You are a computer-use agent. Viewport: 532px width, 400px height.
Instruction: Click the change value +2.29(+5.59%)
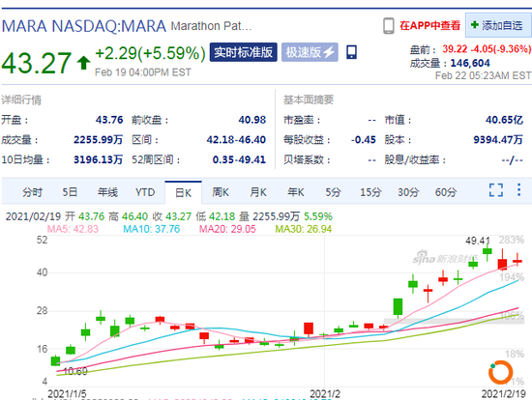click(x=150, y=53)
